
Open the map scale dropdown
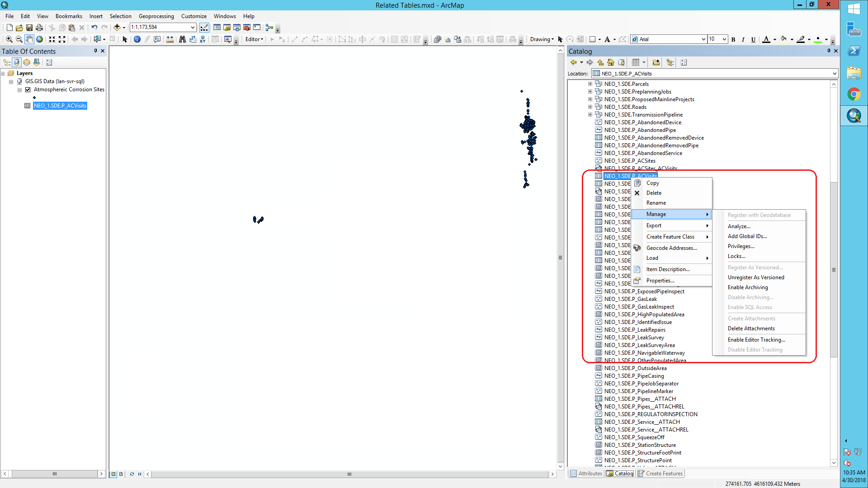pyautogui.click(x=193, y=27)
